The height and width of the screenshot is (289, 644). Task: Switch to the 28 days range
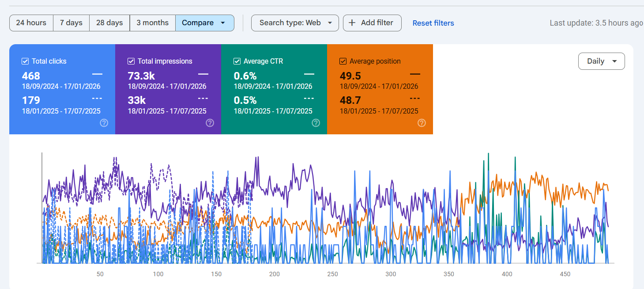109,23
